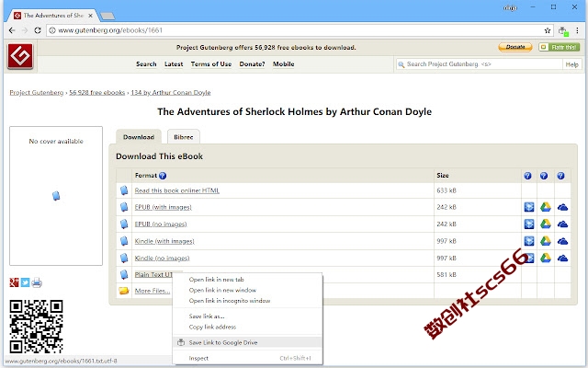Click the green Flattr this! button

pyautogui.click(x=560, y=47)
